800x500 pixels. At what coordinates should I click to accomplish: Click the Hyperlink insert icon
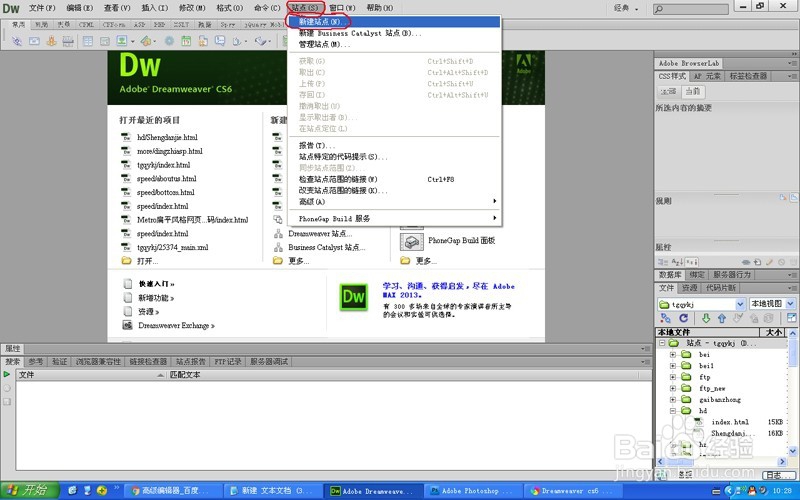17,41
